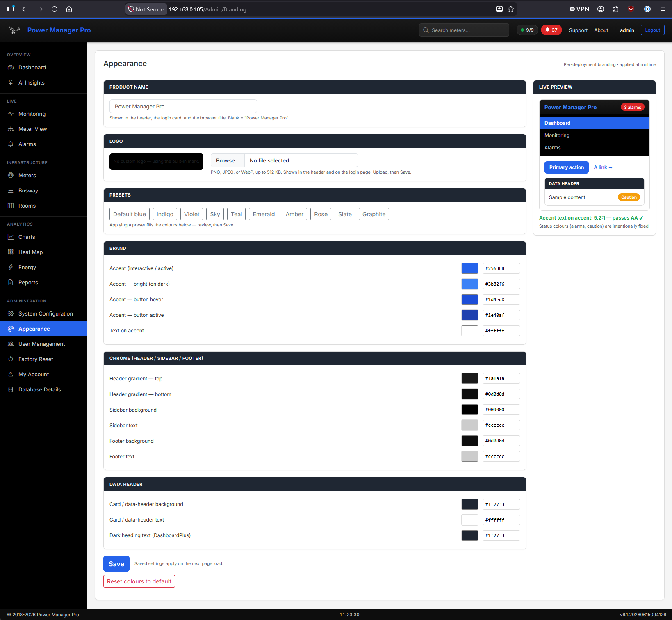
Task: Click the Power Manager Pro eagle logo
Action: 15,30
